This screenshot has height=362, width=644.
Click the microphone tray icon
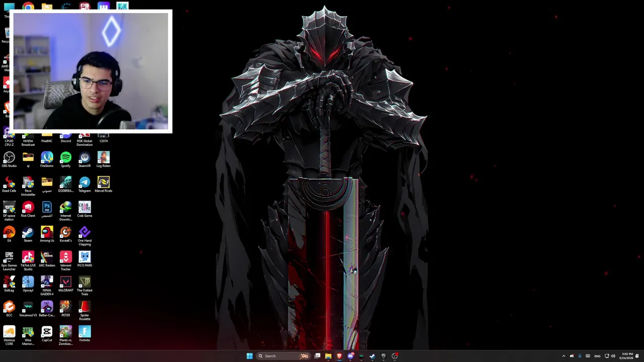(x=580, y=356)
